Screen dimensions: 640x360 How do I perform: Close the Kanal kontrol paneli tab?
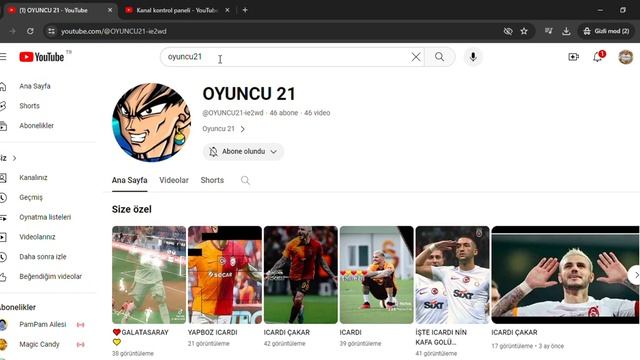(227, 10)
